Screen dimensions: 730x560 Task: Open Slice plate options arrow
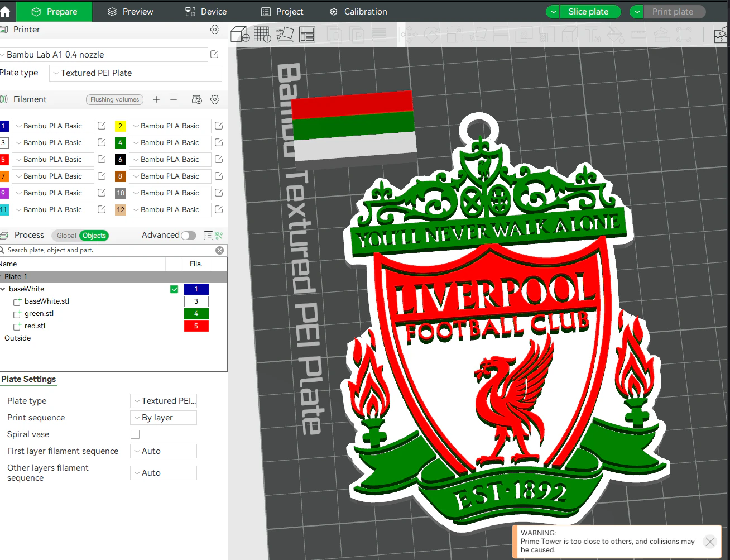[553, 12]
